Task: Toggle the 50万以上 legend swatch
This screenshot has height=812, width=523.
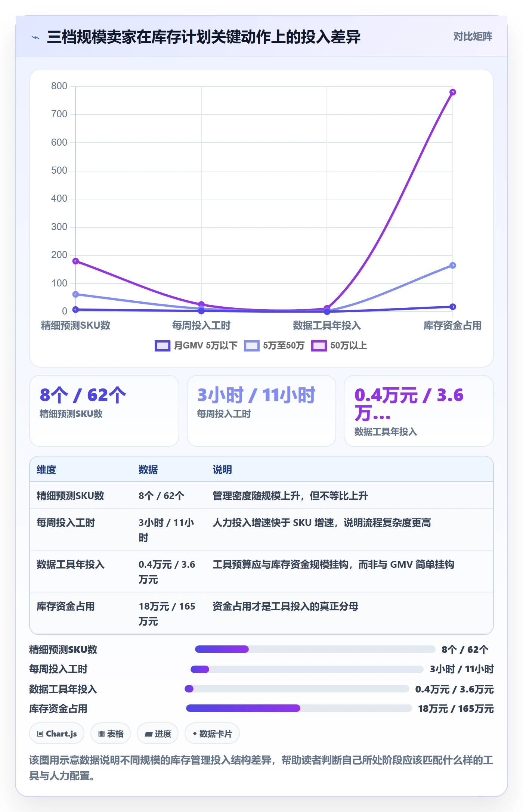Action: (319, 345)
